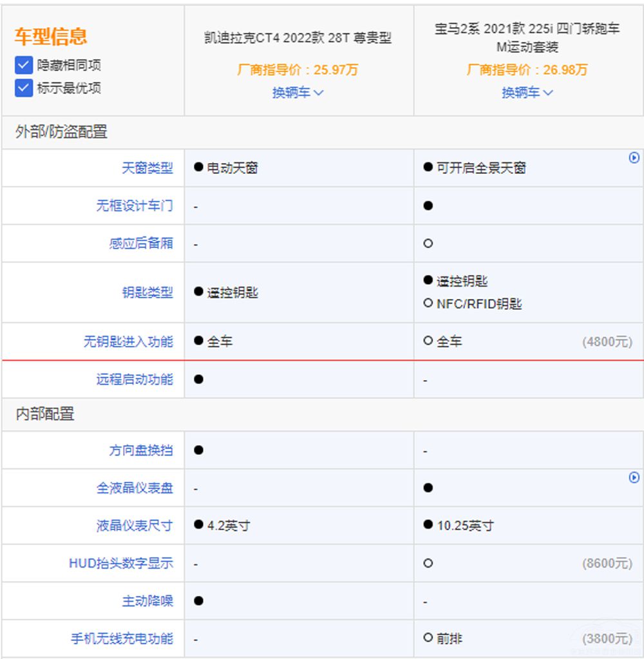Click the 方向盘换挡 link
Screen dimensions: 644x659
pyautogui.click(x=141, y=450)
